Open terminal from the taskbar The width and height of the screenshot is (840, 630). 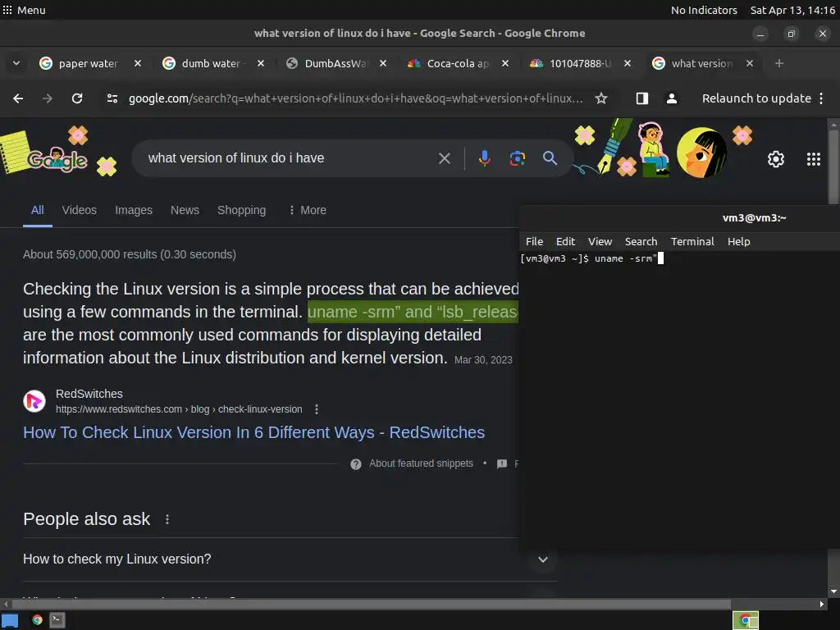[57, 620]
